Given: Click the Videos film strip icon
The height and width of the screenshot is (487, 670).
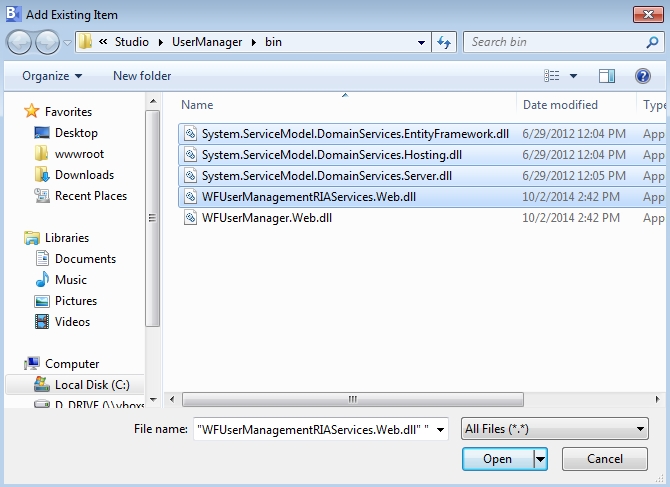Looking at the screenshot, I should 42,322.
